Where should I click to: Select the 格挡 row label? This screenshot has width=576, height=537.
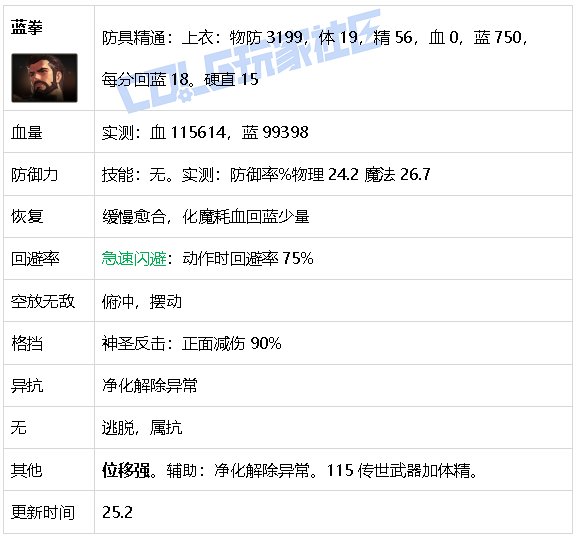[27, 343]
